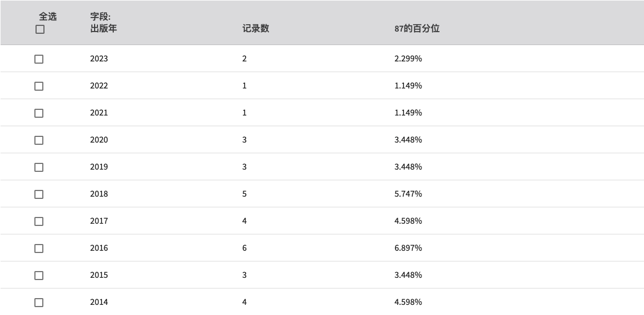The height and width of the screenshot is (315, 644).
Task: Click the year 2018 cell
Action: coord(99,194)
